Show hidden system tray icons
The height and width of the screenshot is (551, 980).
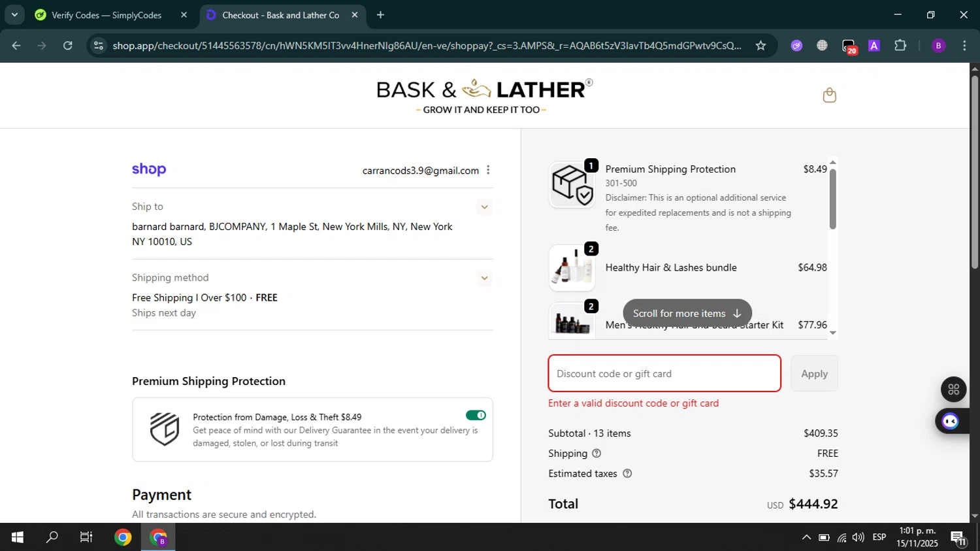[806, 537]
